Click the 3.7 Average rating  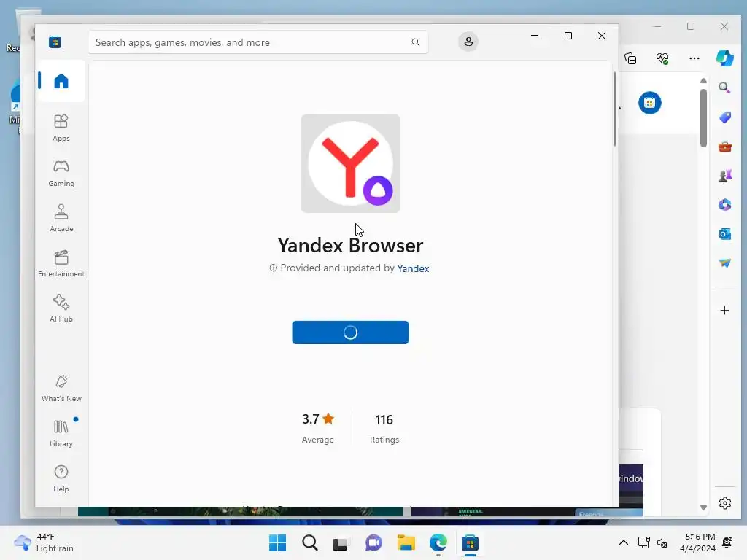(318, 428)
